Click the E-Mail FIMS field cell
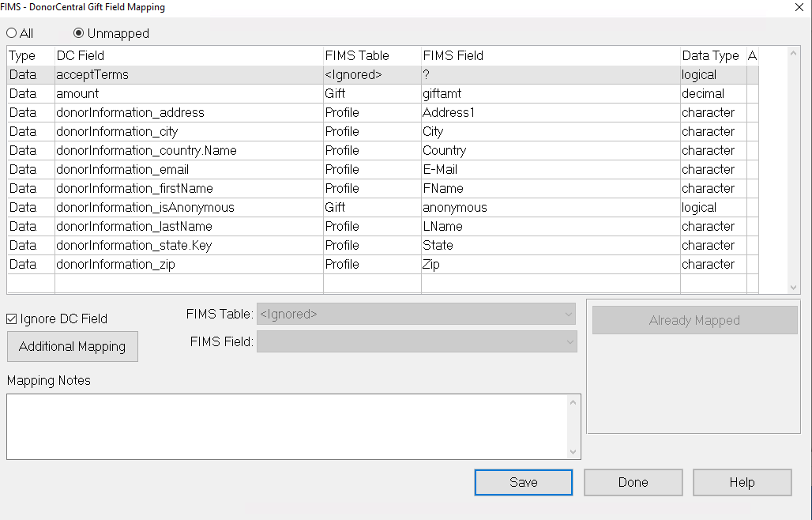Image resolution: width=812 pixels, height=520 pixels. tap(551, 169)
